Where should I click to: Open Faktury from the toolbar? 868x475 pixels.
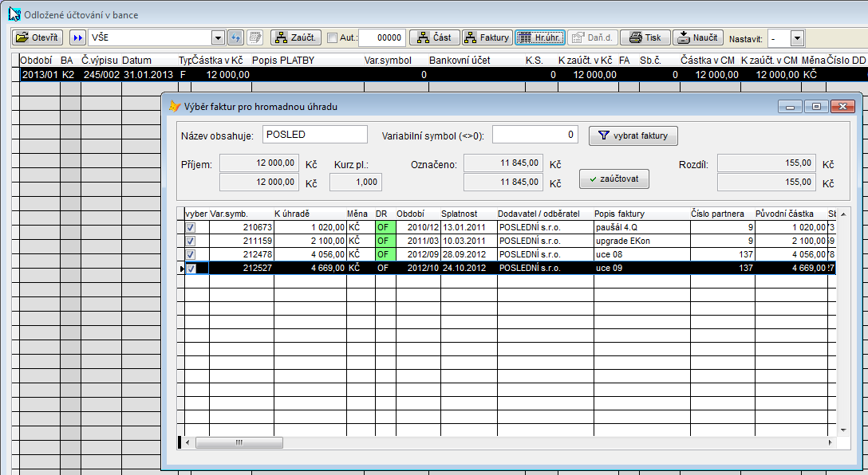pyautogui.click(x=487, y=37)
